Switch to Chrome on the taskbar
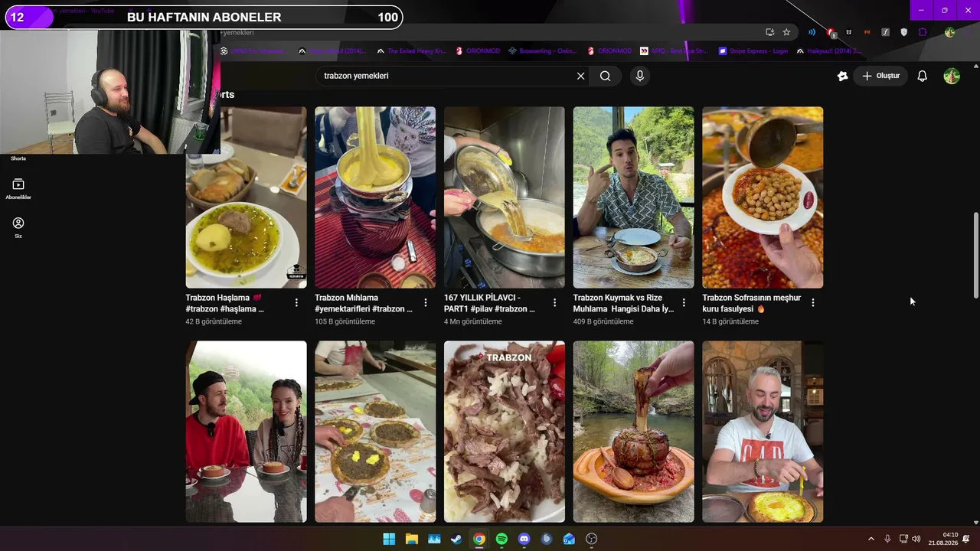Image resolution: width=980 pixels, height=551 pixels. pos(479,539)
